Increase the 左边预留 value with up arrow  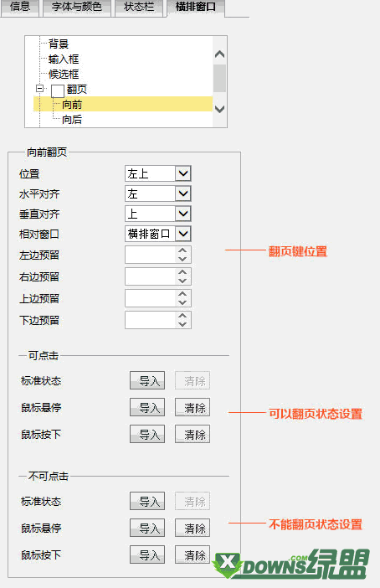[x=182, y=250]
